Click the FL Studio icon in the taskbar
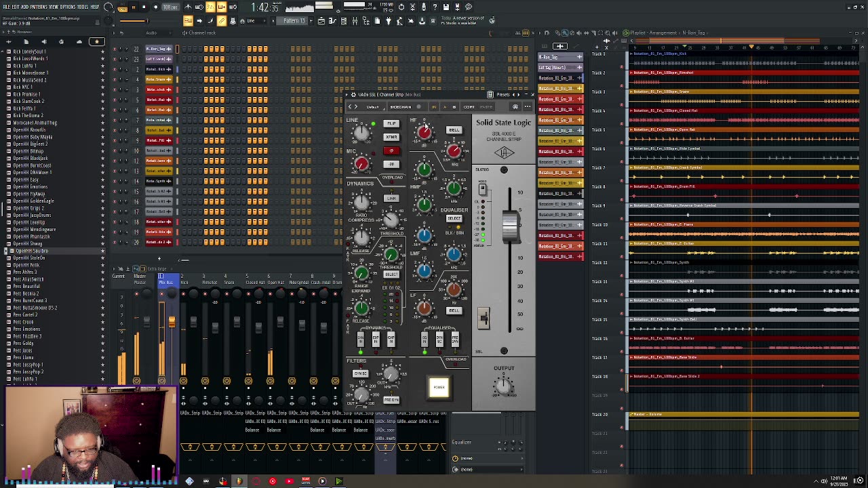 point(239,481)
